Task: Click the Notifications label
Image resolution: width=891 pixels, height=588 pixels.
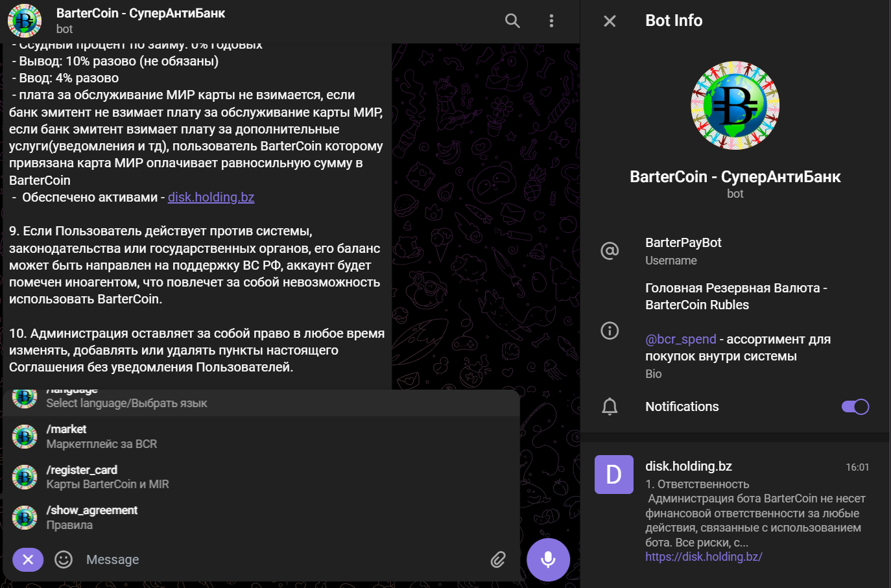Action: click(x=682, y=406)
